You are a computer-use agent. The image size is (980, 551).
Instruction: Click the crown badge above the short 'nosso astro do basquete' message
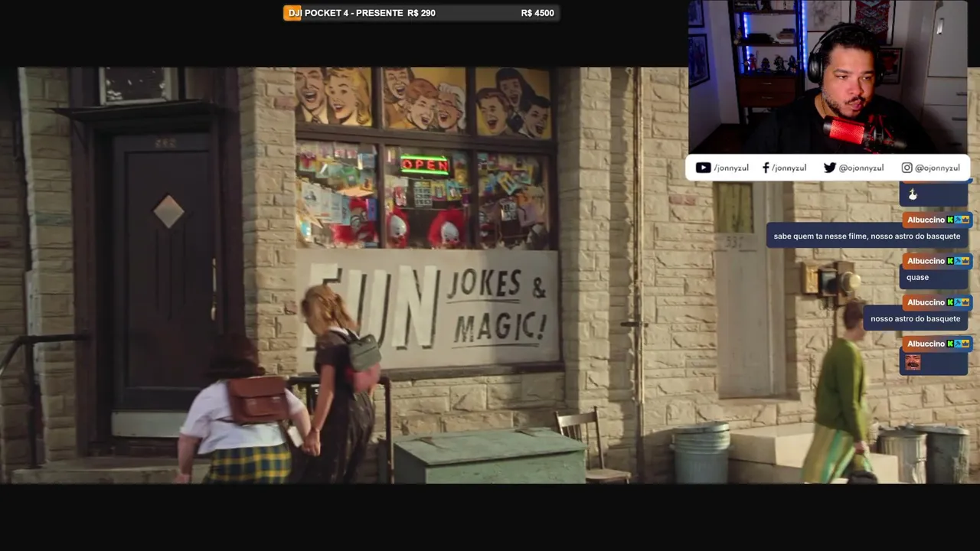pos(965,302)
